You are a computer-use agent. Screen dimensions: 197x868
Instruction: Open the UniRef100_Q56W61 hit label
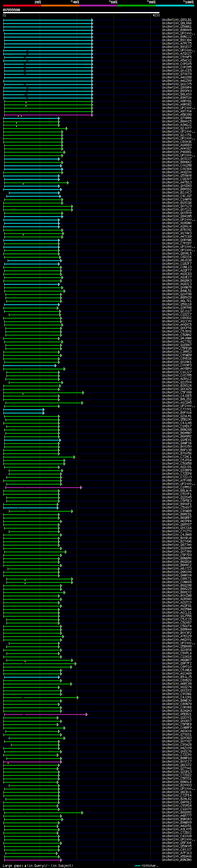[x=177, y=26]
